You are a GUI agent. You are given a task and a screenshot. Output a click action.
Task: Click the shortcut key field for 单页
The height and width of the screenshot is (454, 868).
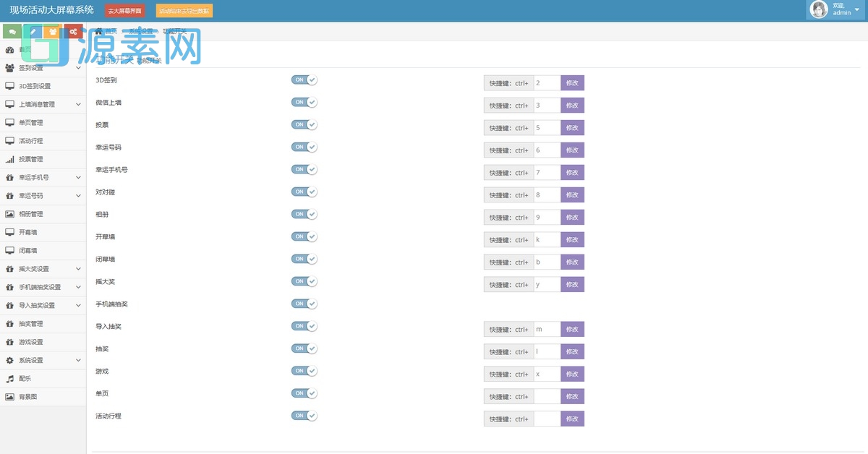[x=546, y=397]
